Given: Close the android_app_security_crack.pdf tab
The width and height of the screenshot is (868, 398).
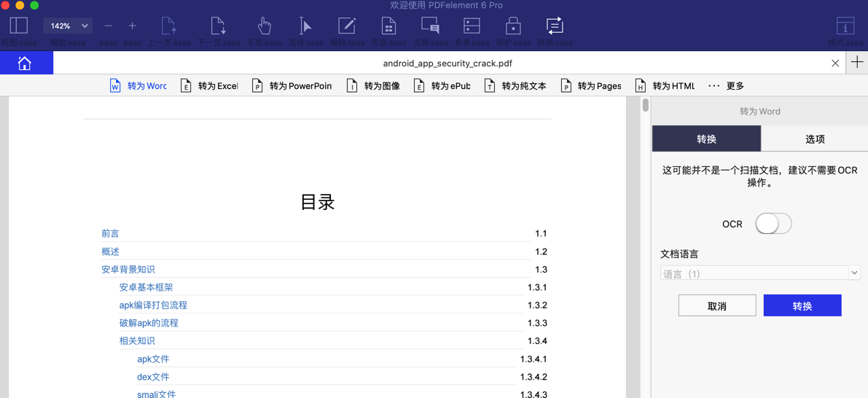Looking at the screenshot, I should (835, 63).
